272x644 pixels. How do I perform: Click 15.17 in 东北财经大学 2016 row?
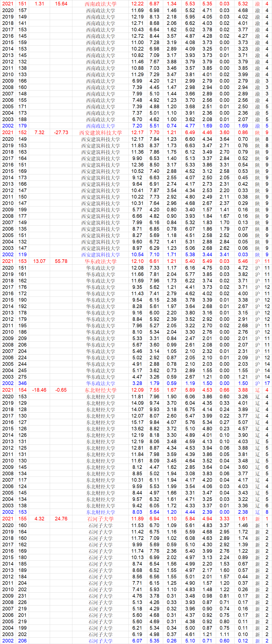coord(137,422)
